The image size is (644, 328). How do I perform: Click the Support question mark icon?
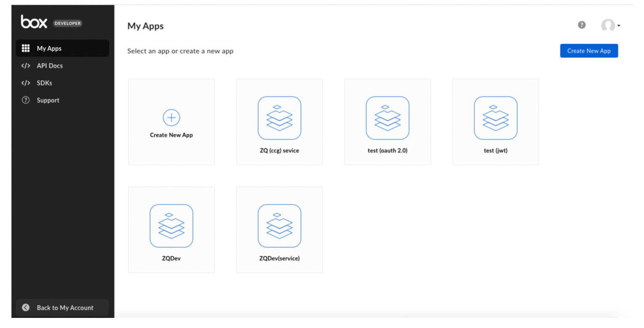pyautogui.click(x=26, y=100)
